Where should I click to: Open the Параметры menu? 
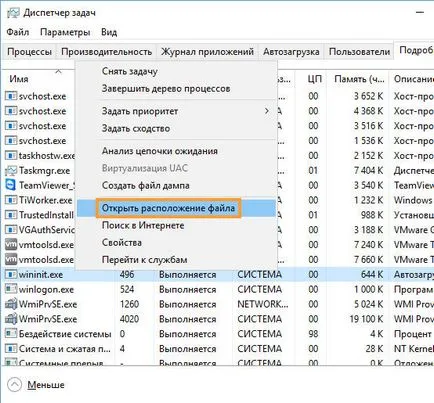pos(65,32)
